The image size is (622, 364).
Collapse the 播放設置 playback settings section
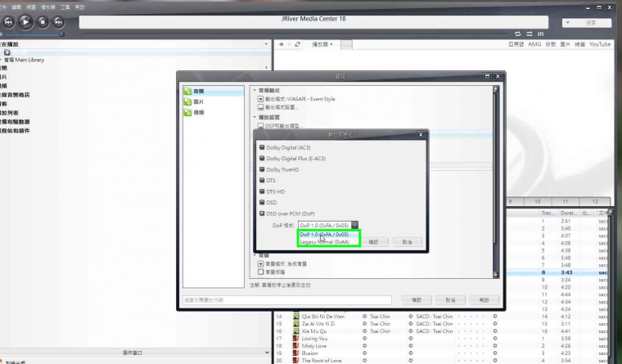pos(255,117)
